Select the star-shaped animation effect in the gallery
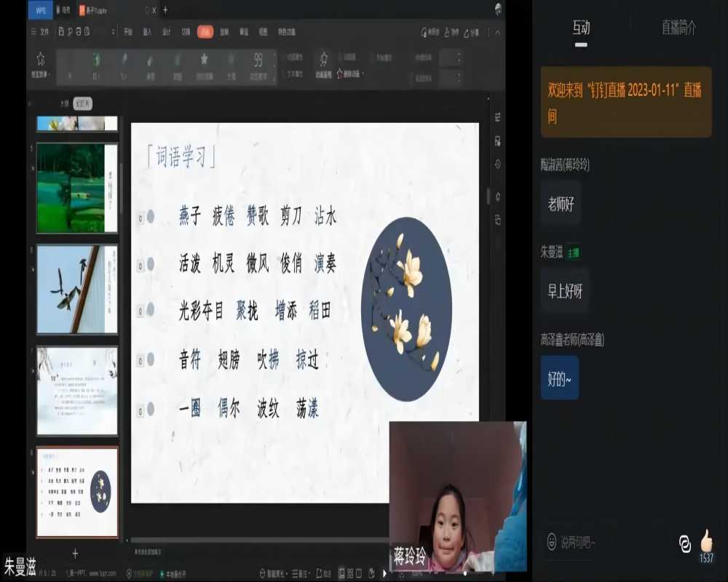 coord(204,58)
